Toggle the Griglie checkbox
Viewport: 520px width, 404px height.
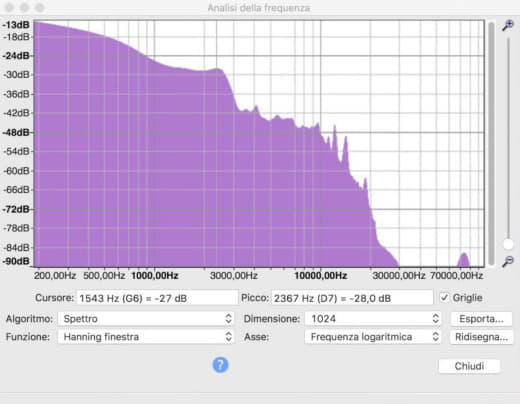coord(444,297)
